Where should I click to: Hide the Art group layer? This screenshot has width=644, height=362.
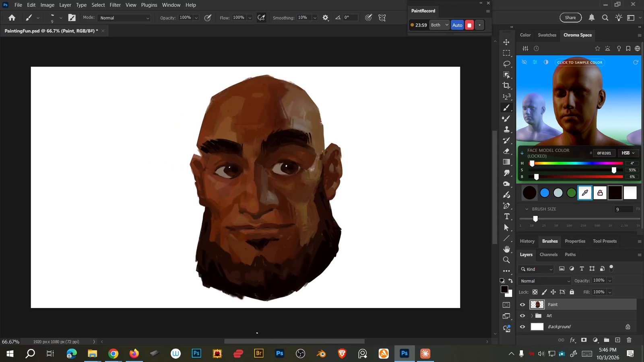click(x=522, y=316)
